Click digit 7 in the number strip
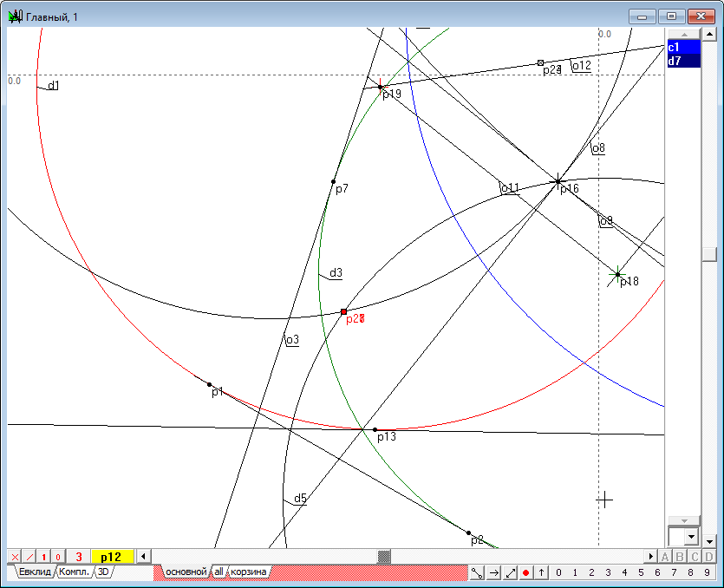This screenshot has width=724, height=588. (674, 572)
